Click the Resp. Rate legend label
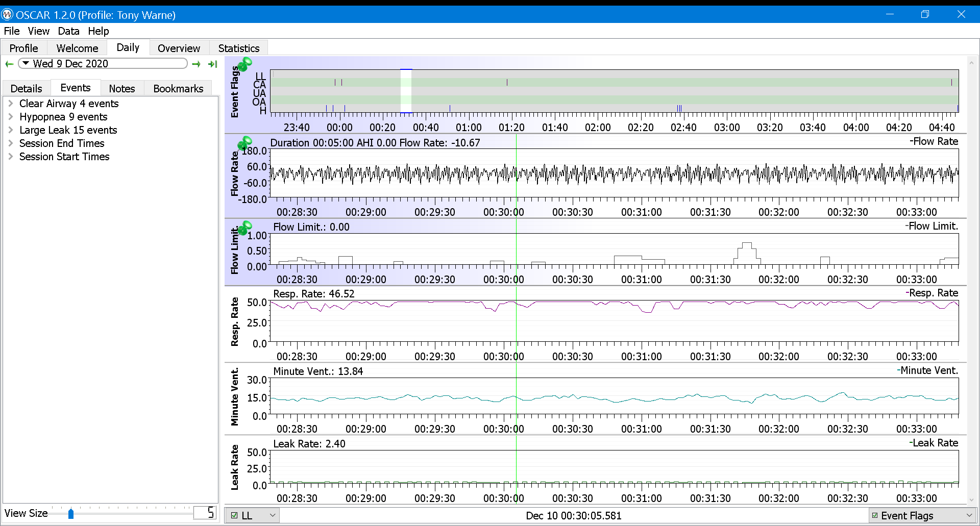980x526 pixels. (932, 293)
